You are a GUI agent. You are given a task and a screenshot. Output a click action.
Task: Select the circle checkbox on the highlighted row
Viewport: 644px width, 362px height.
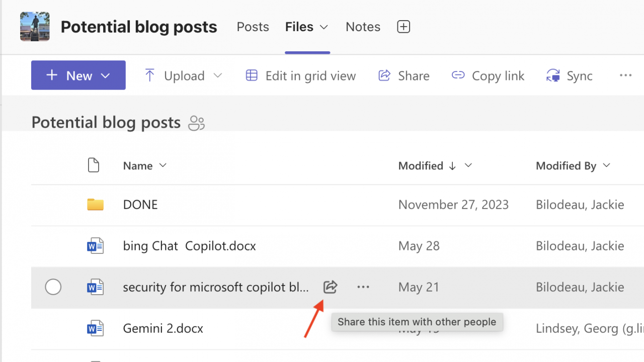click(x=53, y=287)
